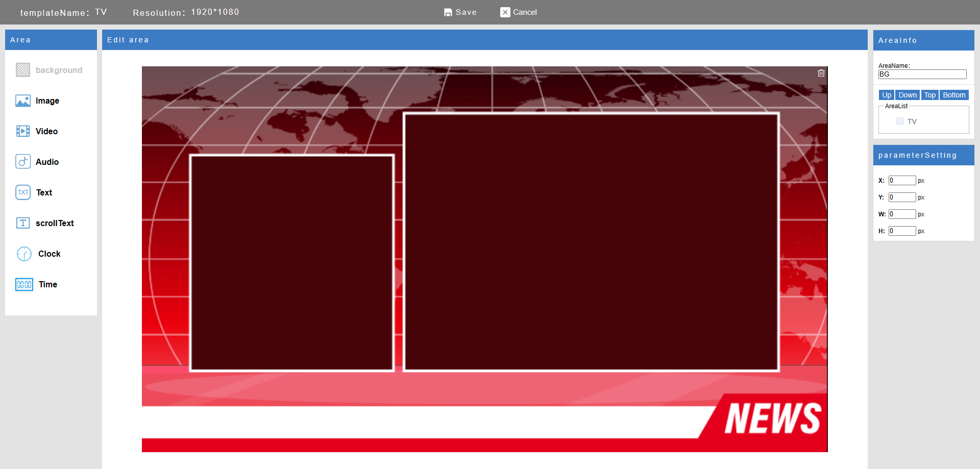Toggle the TV checkbox in AreaList
This screenshot has height=469, width=980.
point(900,121)
